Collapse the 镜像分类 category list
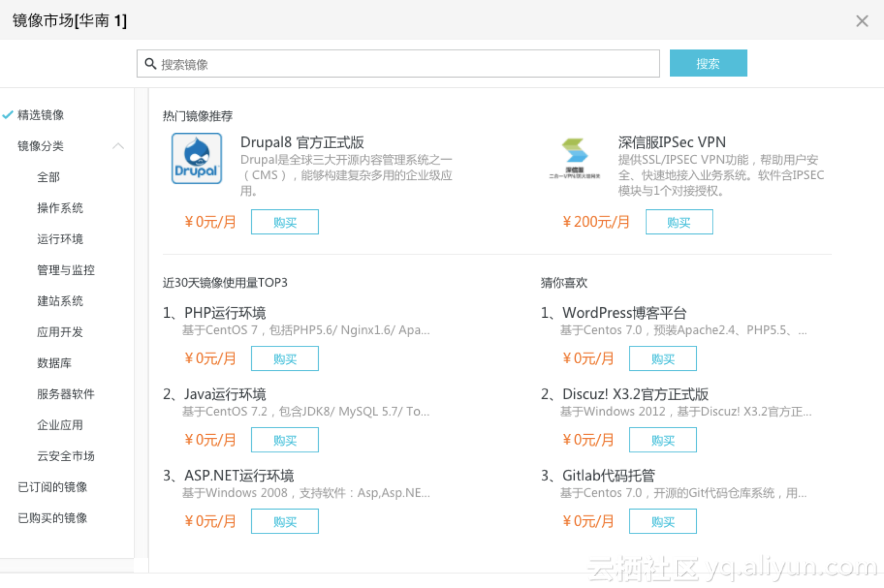The height and width of the screenshot is (588, 884). (118, 146)
